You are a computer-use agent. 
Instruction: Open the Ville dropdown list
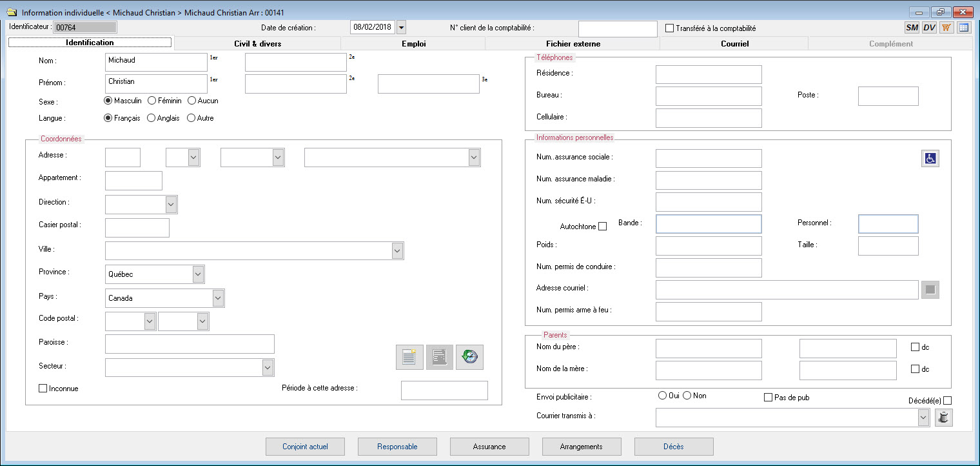(398, 251)
